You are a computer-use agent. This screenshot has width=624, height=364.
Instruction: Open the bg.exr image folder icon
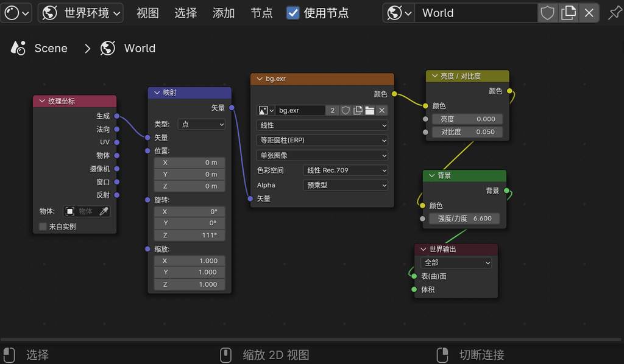(x=369, y=110)
